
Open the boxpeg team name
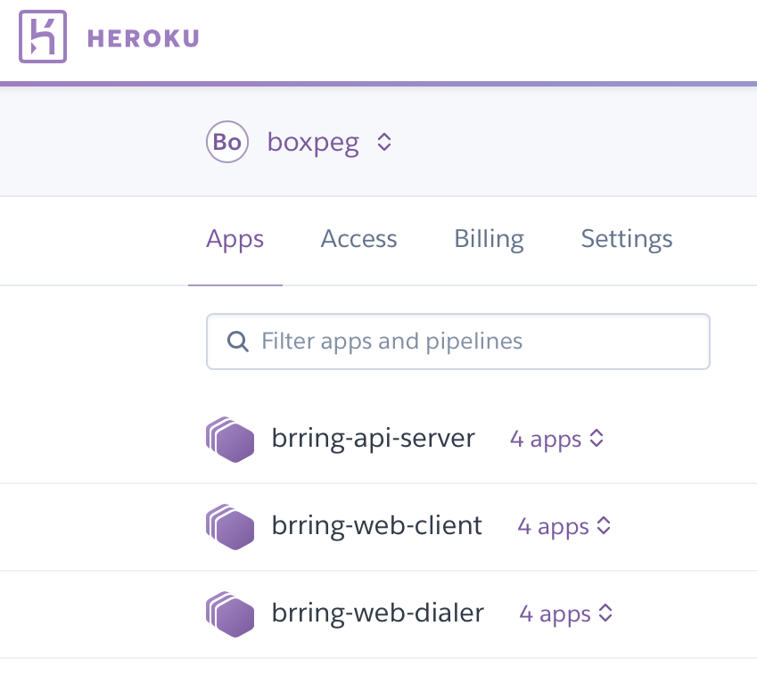(x=313, y=143)
